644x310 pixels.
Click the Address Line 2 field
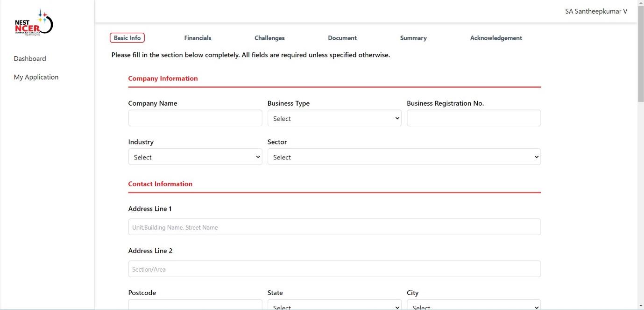(x=334, y=269)
